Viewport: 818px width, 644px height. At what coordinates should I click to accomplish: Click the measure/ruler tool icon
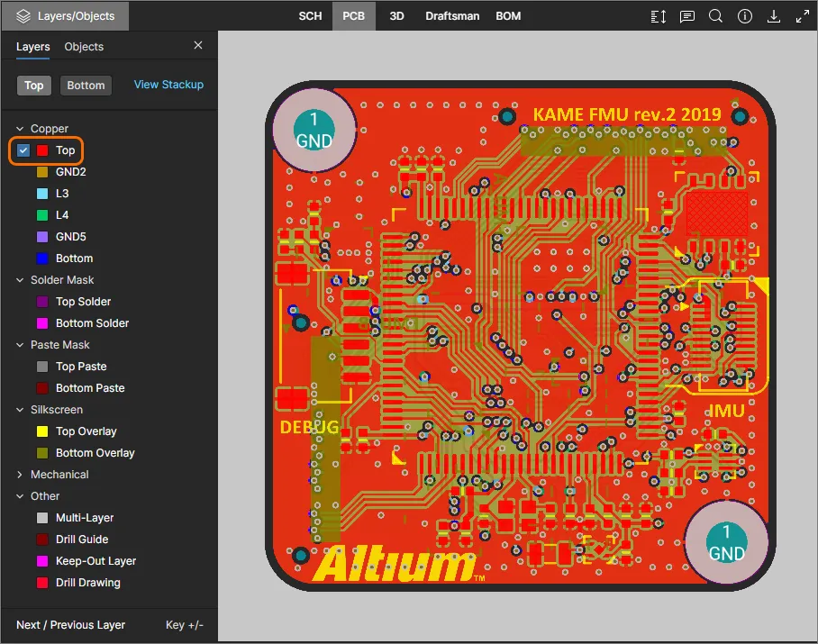[659, 16]
